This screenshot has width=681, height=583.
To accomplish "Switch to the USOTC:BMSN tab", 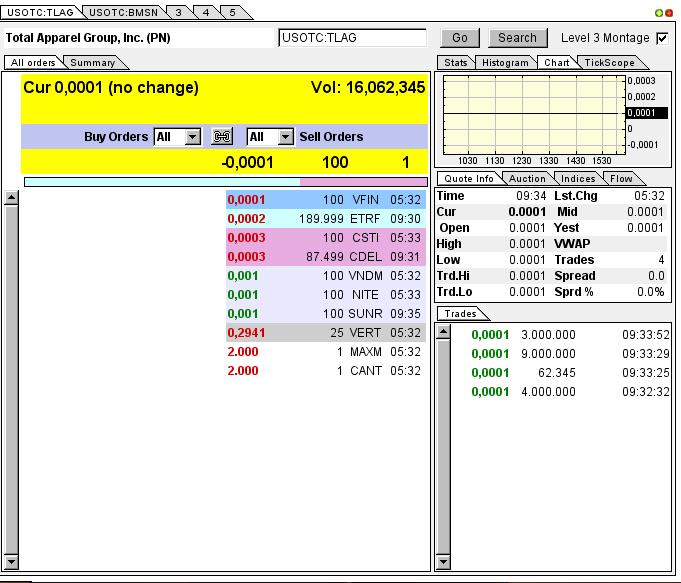I will coord(120,12).
